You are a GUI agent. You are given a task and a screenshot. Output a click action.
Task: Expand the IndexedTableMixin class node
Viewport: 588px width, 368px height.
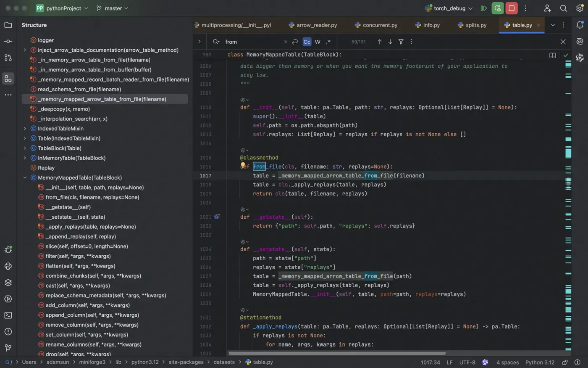(x=25, y=129)
